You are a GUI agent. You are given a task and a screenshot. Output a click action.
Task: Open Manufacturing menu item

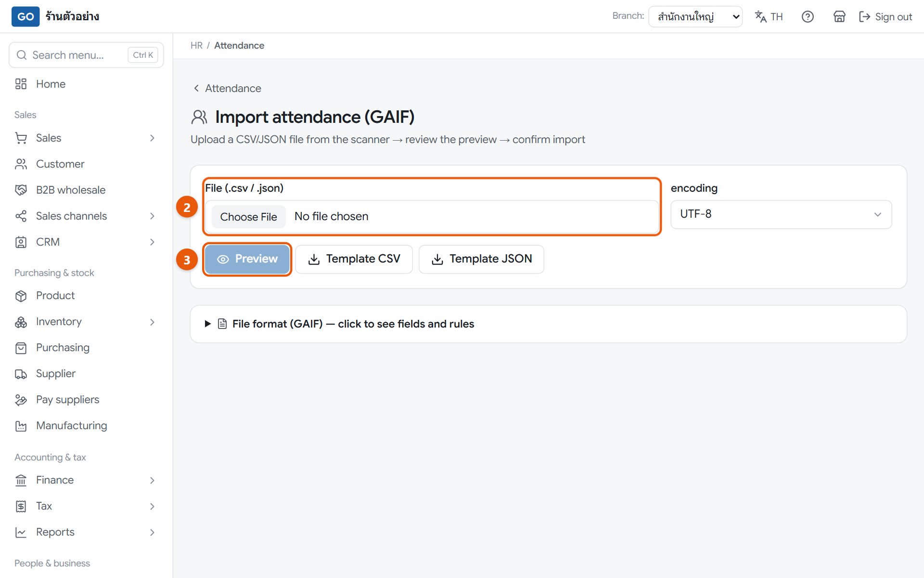pos(86,426)
